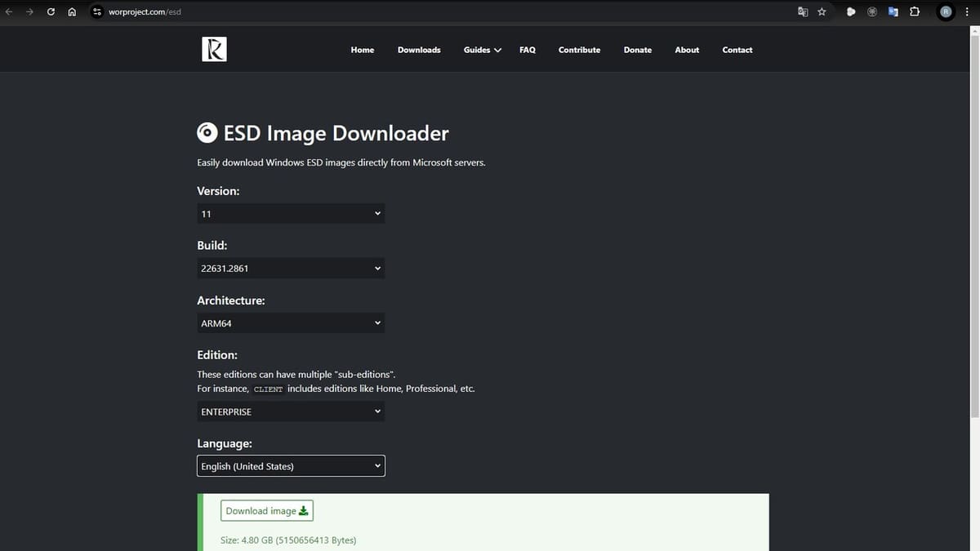Image resolution: width=980 pixels, height=551 pixels.
Task: Open the About page
Action: point(687,50)
